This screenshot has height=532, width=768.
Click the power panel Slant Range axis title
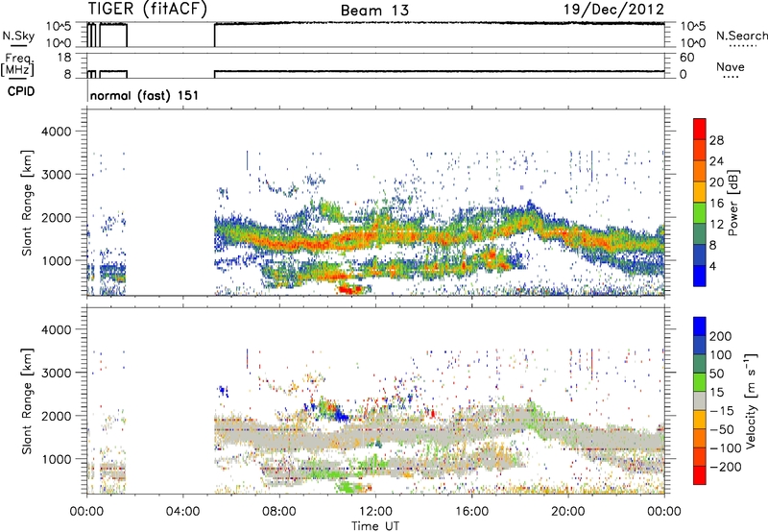click(x=27, y=203)
